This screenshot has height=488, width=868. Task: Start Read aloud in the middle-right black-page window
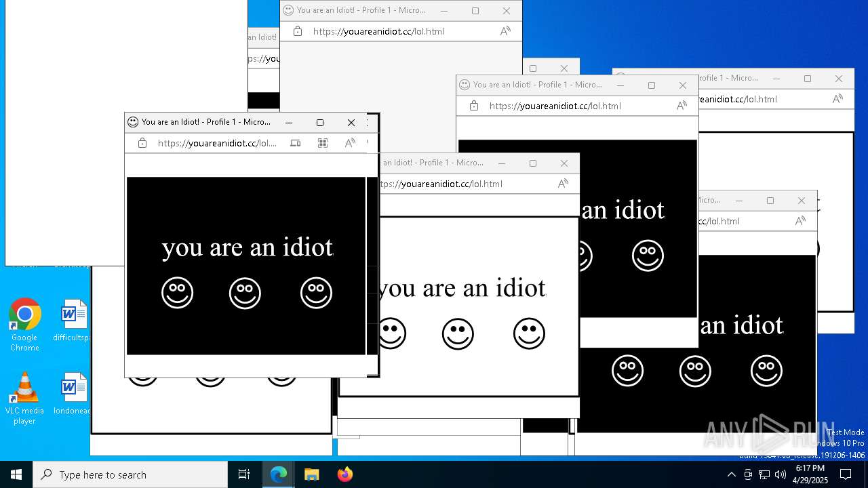coord(682,106)
